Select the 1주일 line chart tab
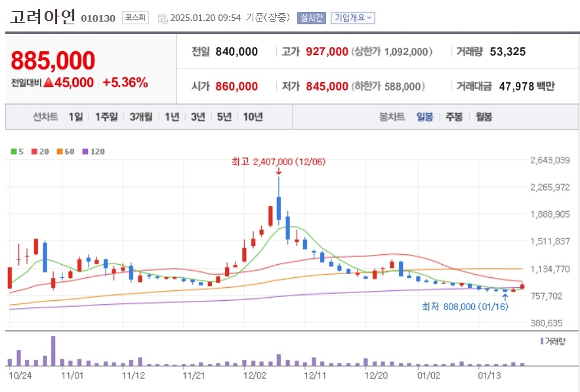The height and width of the screenshot is (392, 580). tap(106, 117)
